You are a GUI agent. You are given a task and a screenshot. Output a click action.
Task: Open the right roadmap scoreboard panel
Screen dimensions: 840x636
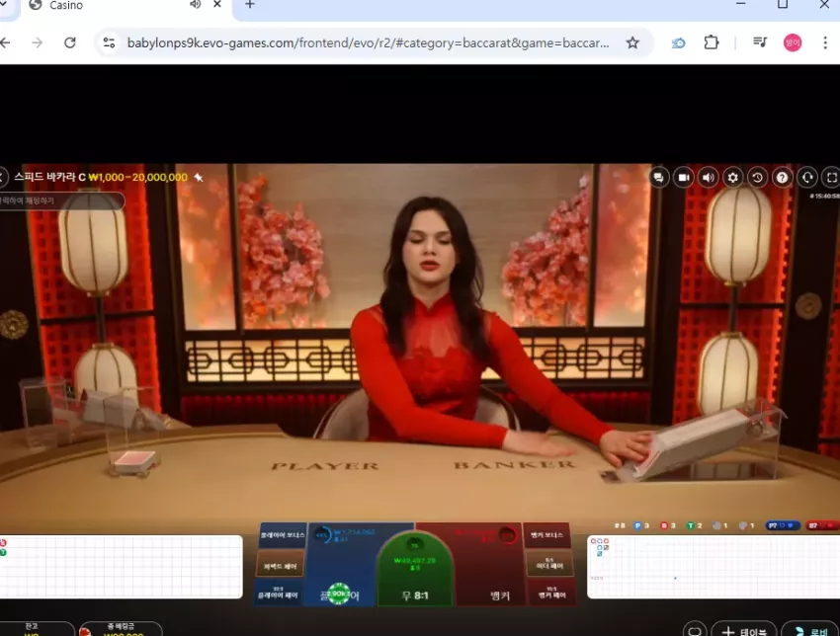tap(714, 567)
